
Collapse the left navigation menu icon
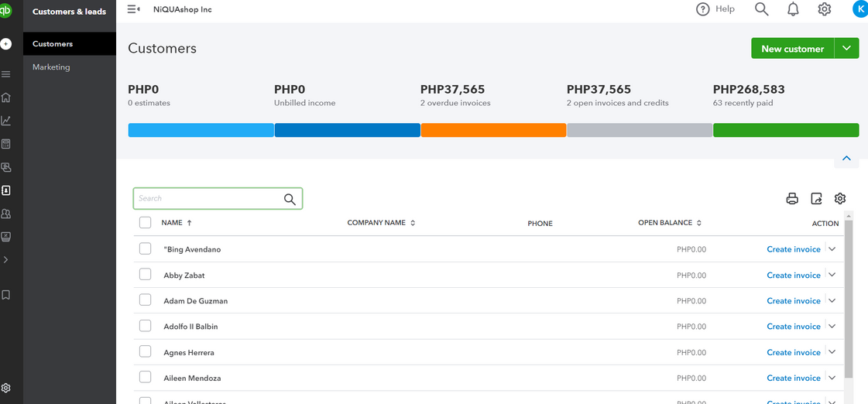point(133,9)
